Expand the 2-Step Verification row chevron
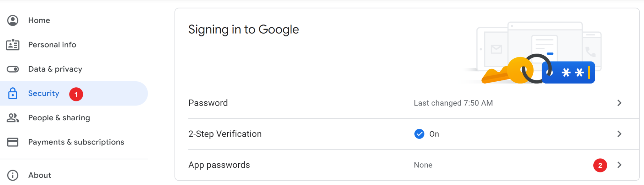The height and width of the screenshot is (185, 644). pyautogui.click(x=619, y=134)
